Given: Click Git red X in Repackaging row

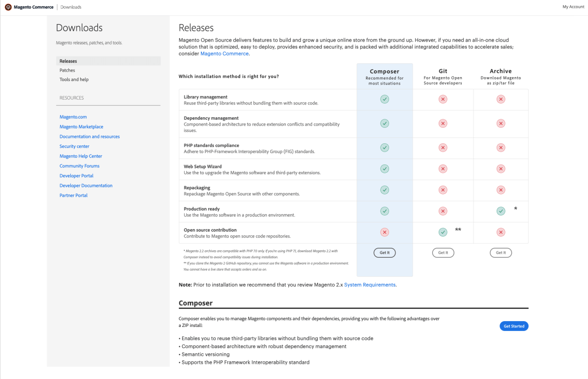Looking at the screenshot, I should (x=443, y=190).
